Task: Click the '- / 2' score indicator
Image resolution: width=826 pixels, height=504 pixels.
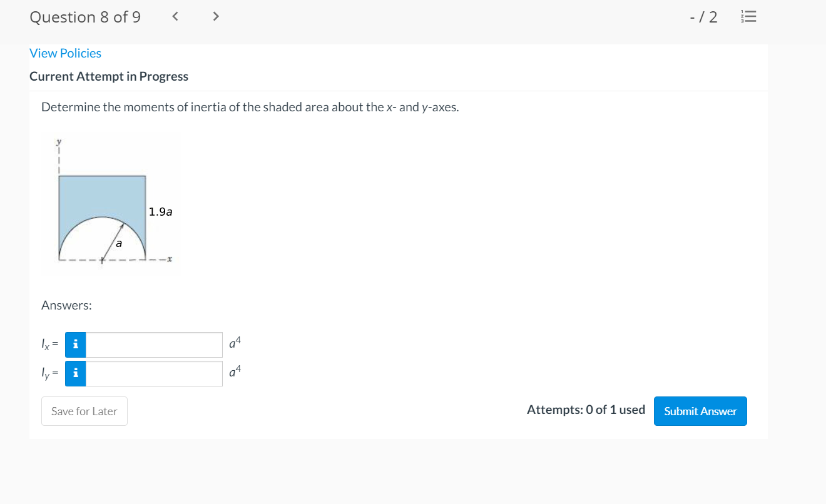Action: (x=703, y=17)
